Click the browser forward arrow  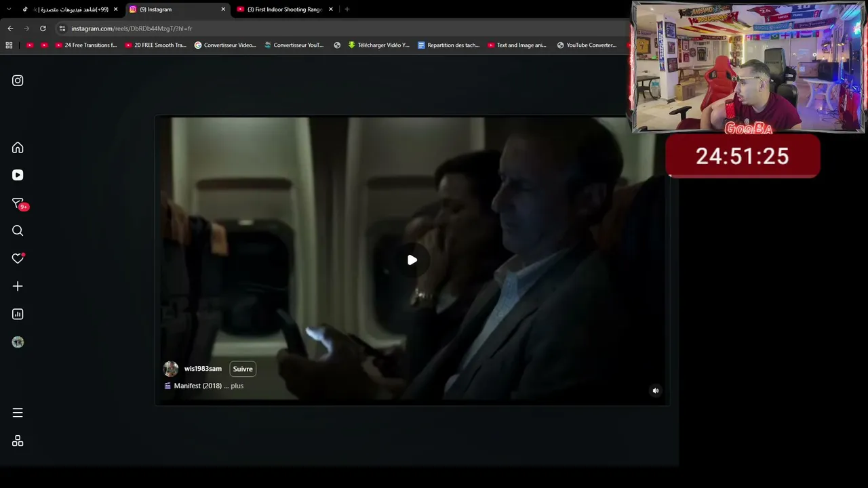point(26,28)
